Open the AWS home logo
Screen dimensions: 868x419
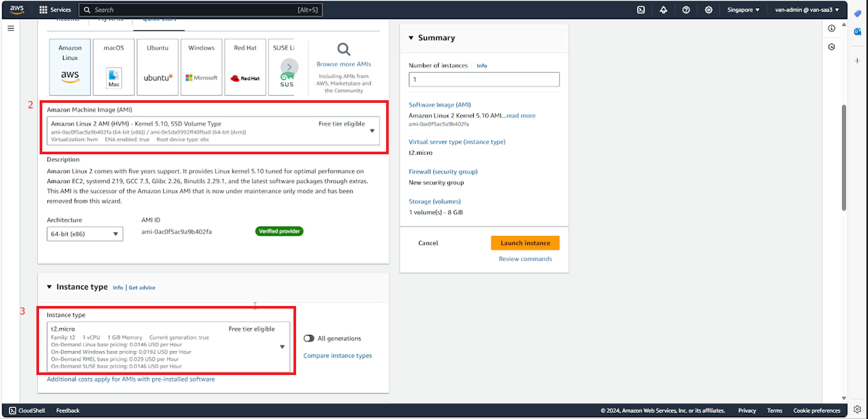point(17,10)
